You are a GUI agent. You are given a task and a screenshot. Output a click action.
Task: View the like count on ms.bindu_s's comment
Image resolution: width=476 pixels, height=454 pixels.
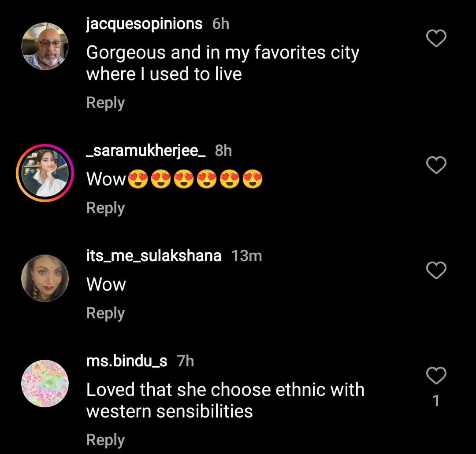coord(436,401)
